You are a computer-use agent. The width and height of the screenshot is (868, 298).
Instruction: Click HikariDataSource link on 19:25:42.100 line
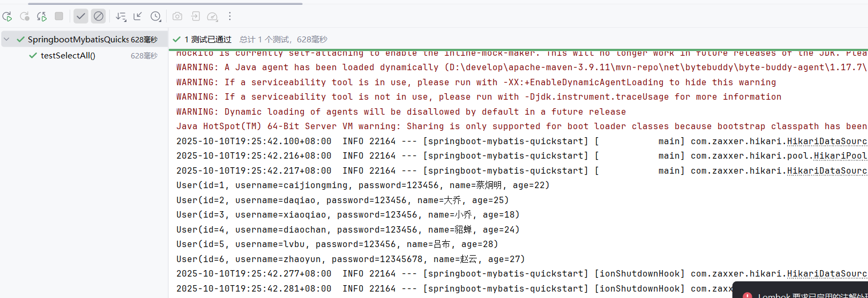coord(826,141)
